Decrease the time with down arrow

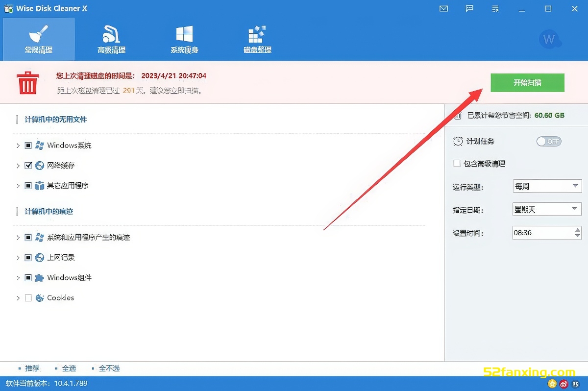pos(577,236)
